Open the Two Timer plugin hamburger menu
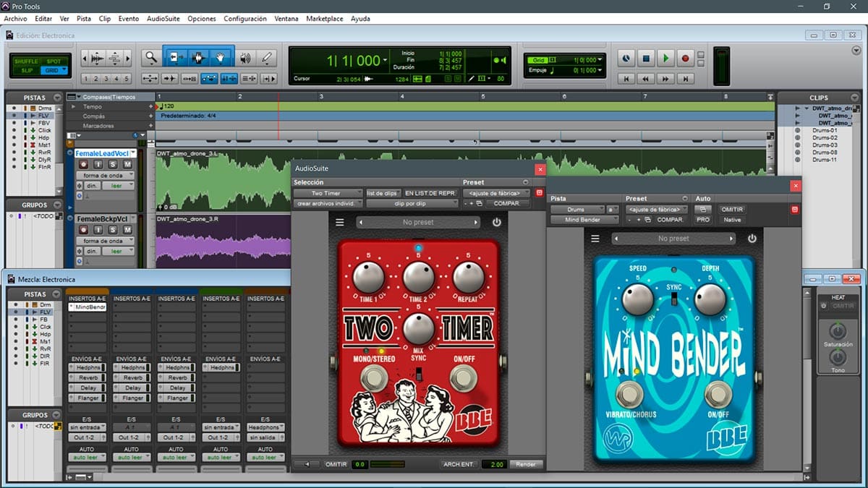Viewport: 868px width, 488px height. (340, 223)
